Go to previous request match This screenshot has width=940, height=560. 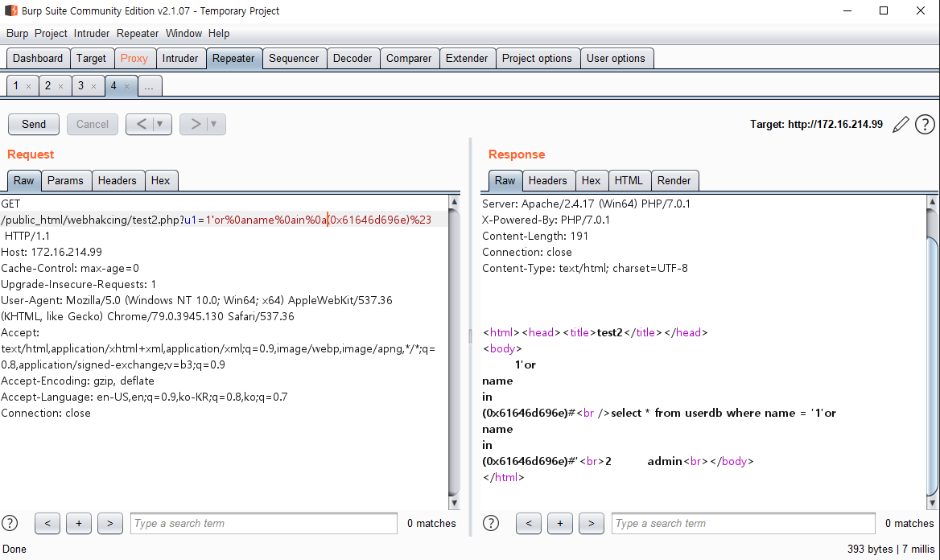47,524
